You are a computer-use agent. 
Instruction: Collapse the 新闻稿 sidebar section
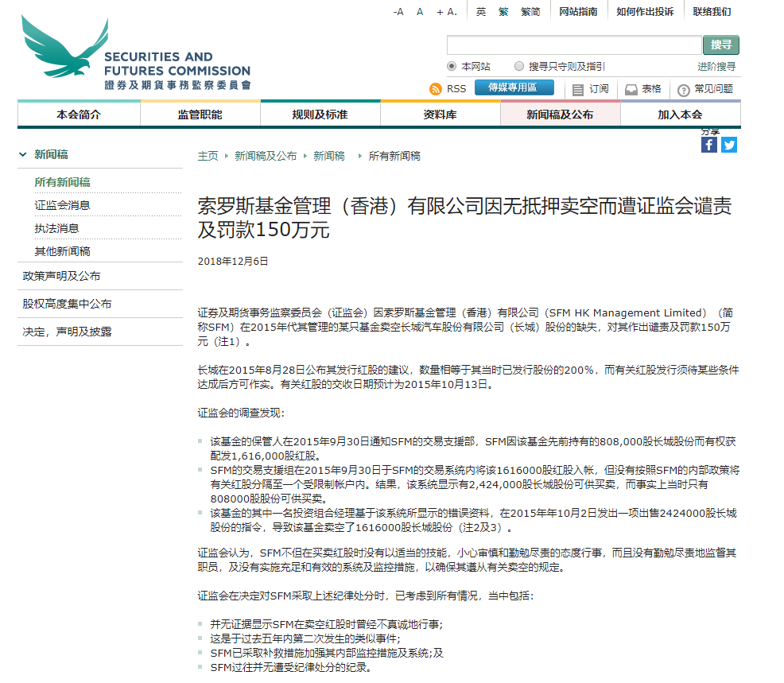23,155
